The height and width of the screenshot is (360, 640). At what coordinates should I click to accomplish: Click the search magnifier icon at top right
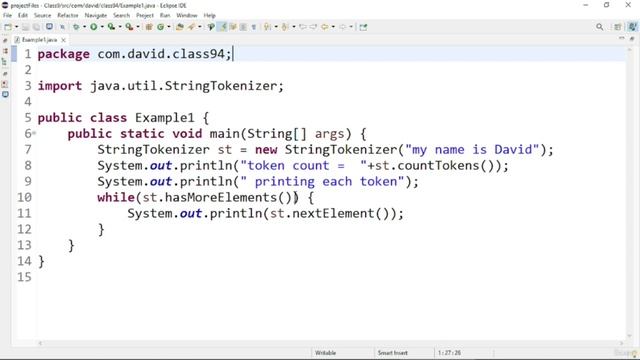(x=599, y=27)
